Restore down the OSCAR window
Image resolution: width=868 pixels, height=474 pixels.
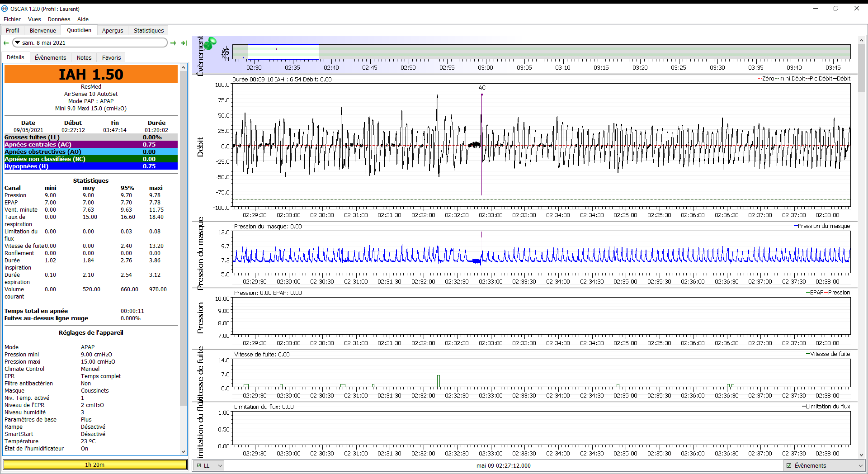click(836, 8)
